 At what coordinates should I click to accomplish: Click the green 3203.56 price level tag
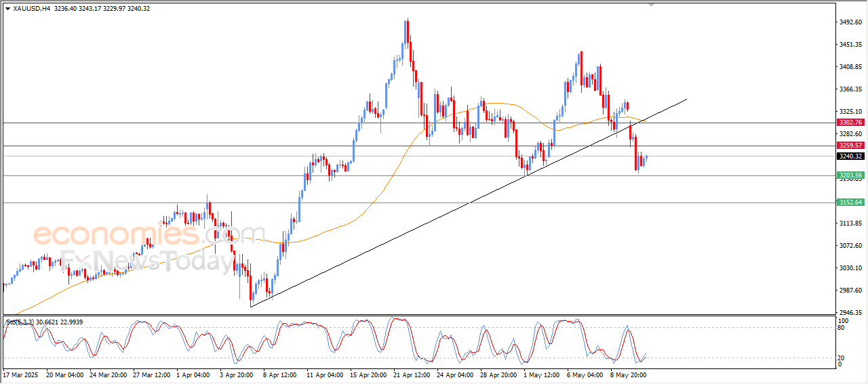pos(850,175)
